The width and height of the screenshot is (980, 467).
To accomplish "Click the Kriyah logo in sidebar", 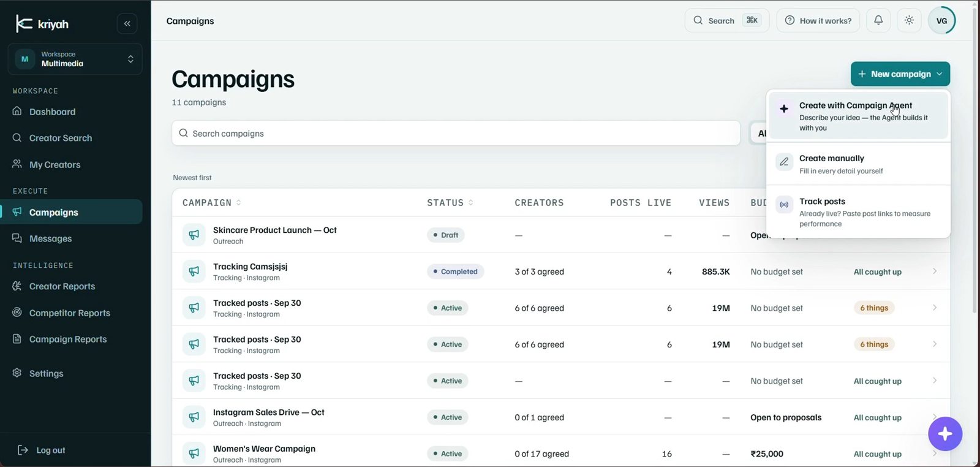I will point(42,24).
